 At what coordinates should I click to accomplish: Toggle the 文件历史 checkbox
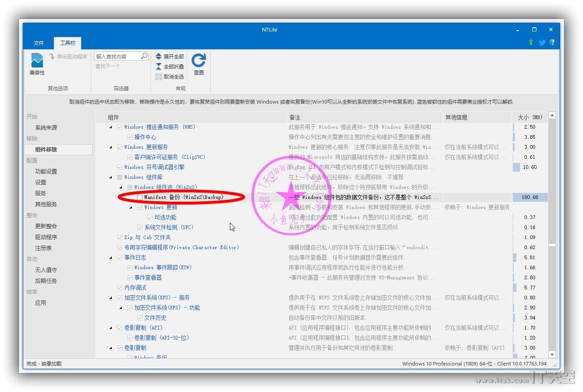click(x=140, y=318)
